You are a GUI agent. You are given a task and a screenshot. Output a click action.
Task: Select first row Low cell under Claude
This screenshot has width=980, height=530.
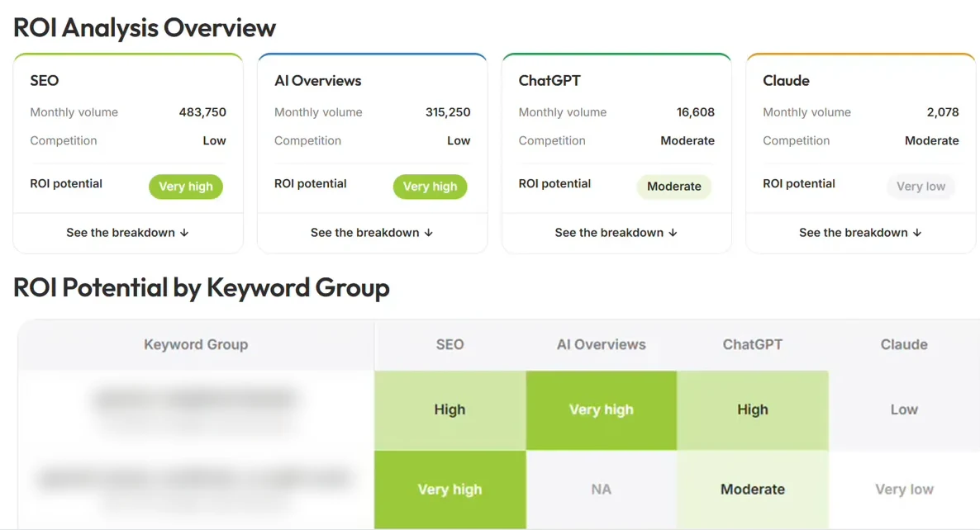(904, 410)
